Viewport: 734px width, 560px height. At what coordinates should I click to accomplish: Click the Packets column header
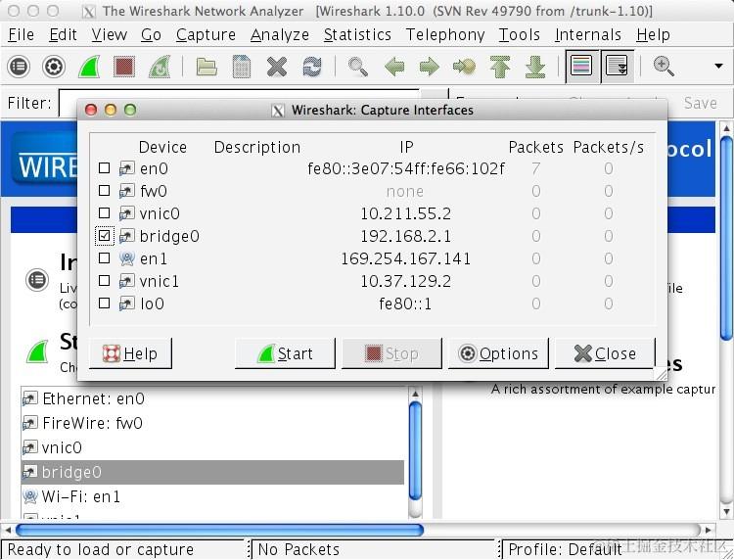tap(535, 147)
